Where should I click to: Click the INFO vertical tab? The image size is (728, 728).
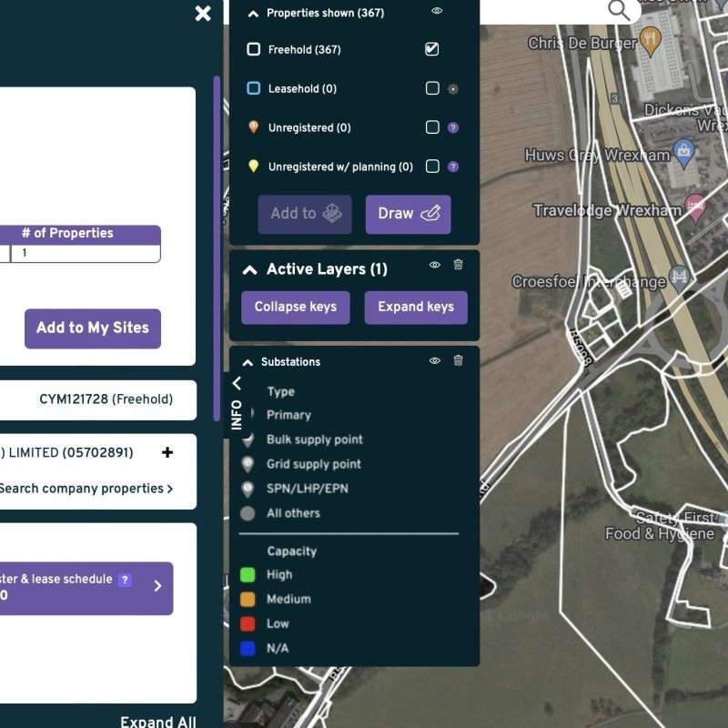pos(237,415)
